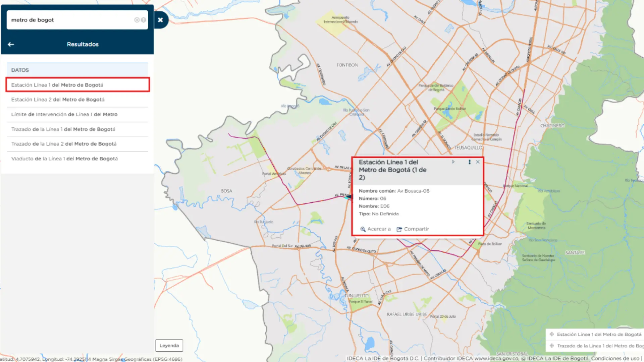Clear the search box text icon
This screenshot has width=644, height=362.
click(x=137, y=20)
